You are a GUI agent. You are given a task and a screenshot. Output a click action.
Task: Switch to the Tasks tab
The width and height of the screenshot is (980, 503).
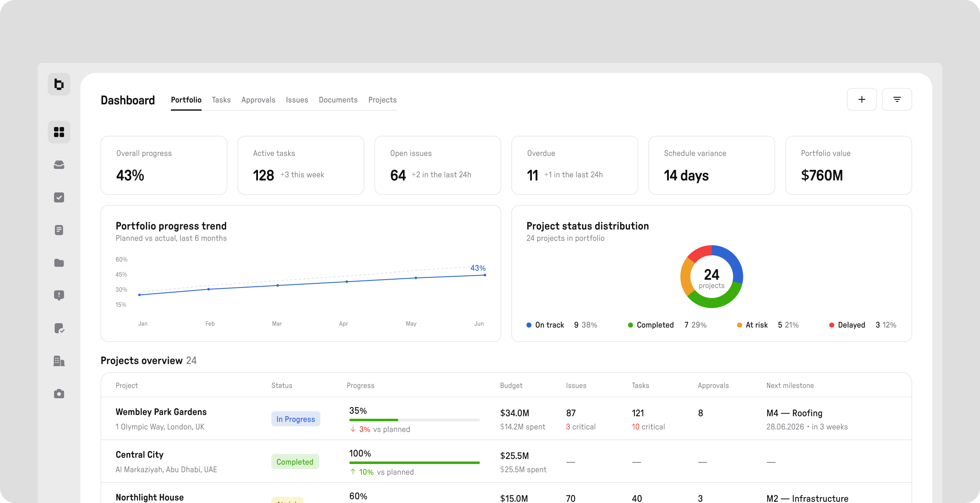pyautogui.click(x=221, y=100)
